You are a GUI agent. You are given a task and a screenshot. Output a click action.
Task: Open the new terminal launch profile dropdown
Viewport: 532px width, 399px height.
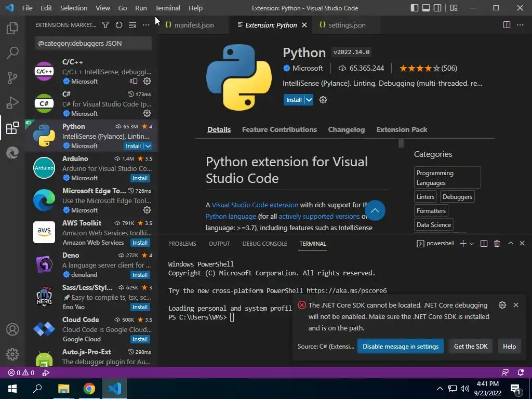coord(472,244)
